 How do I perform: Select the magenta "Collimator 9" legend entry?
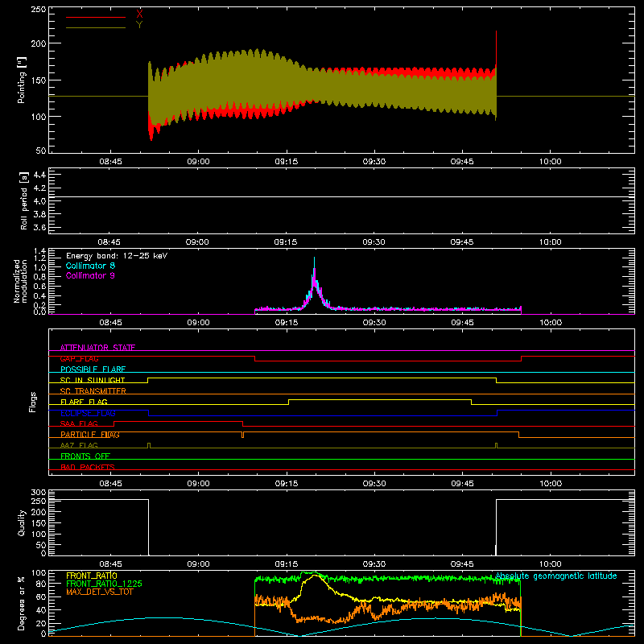tap(90, 275)
